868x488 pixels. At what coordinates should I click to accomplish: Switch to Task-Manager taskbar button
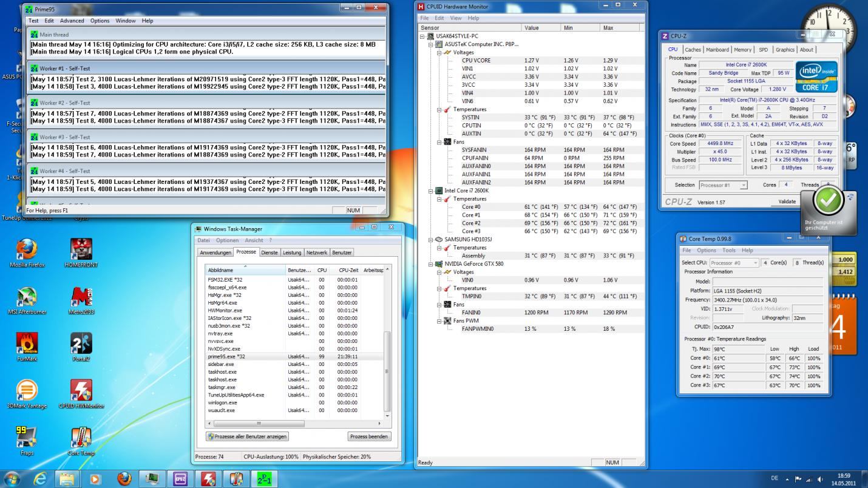tap(152, 479)
